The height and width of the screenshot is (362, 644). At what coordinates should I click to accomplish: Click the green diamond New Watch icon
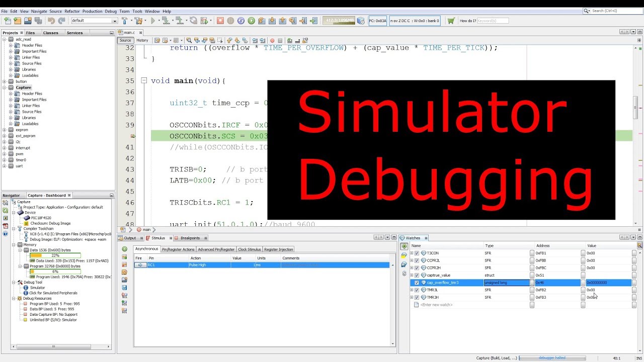tap(404, 246)
